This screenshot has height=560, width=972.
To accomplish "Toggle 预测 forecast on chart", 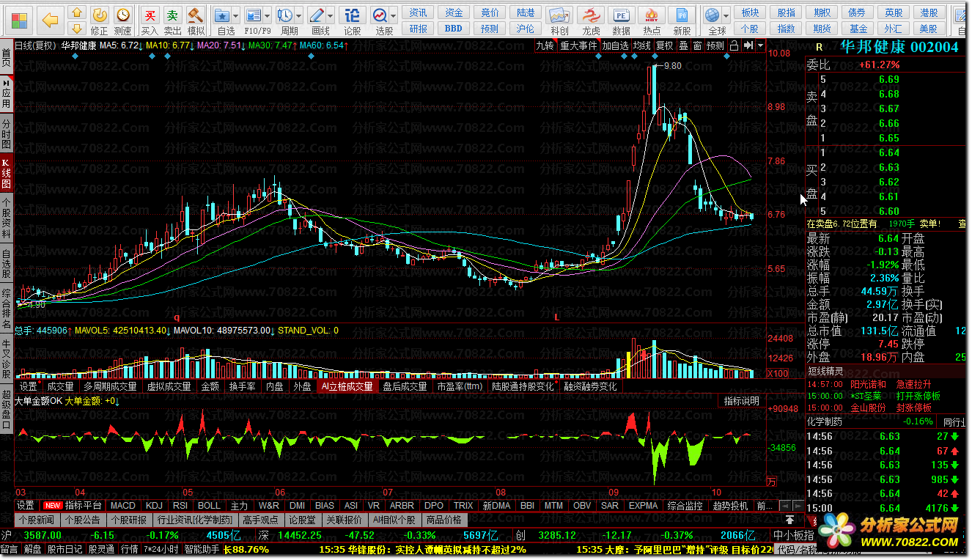I will coord(715,45).
